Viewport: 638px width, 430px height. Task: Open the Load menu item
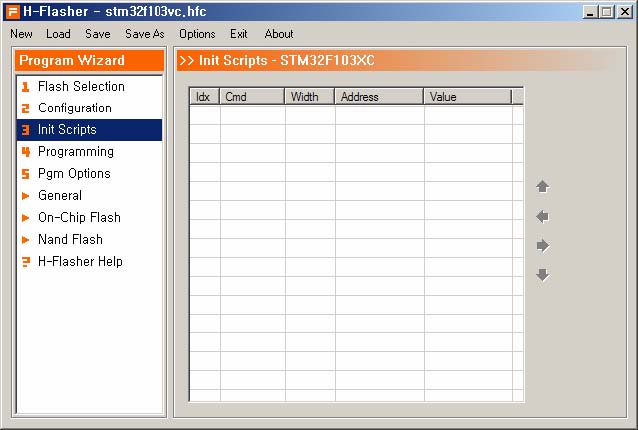coord(58,34)
